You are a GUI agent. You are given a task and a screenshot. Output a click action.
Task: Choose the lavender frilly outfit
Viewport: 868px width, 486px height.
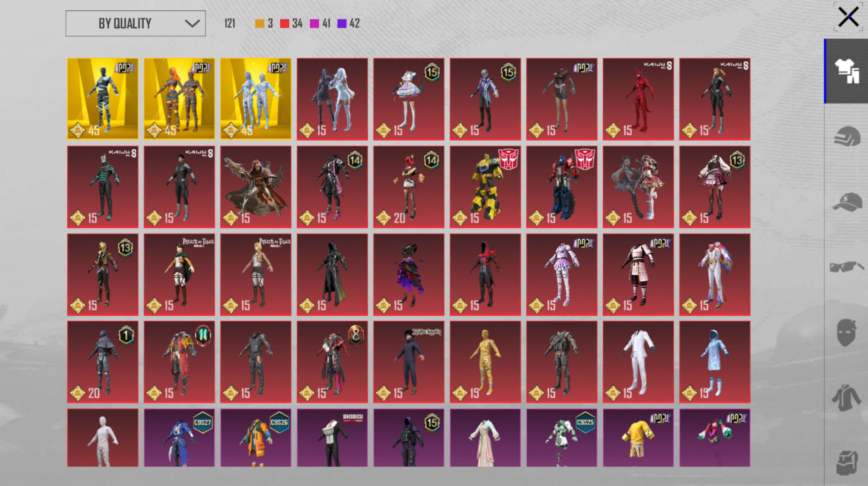pyautogui.click(x=562, y=275)
